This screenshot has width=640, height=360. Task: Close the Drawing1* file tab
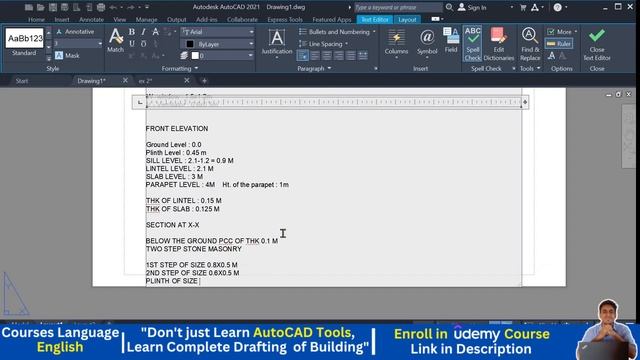pos(125,80)
